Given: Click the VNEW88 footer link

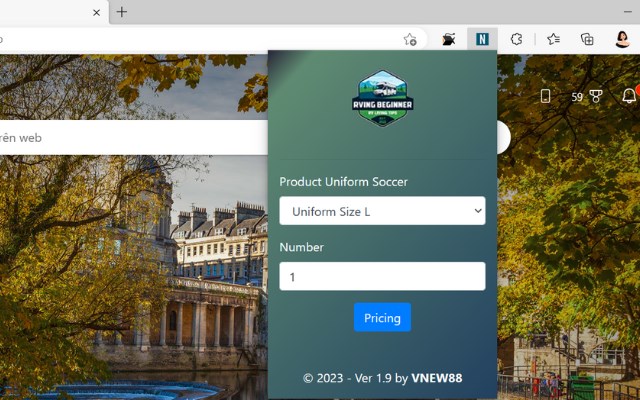Looking at the screenshot, I should (x=437, y=378).
